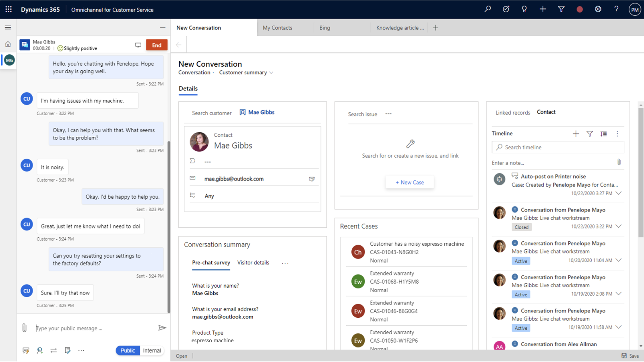Image resolution: width=644 pixels, height=362 pixels.
Task: Open the notes icon in the chat toolbar
Action: pyautogui.click(x=67, y=350)
